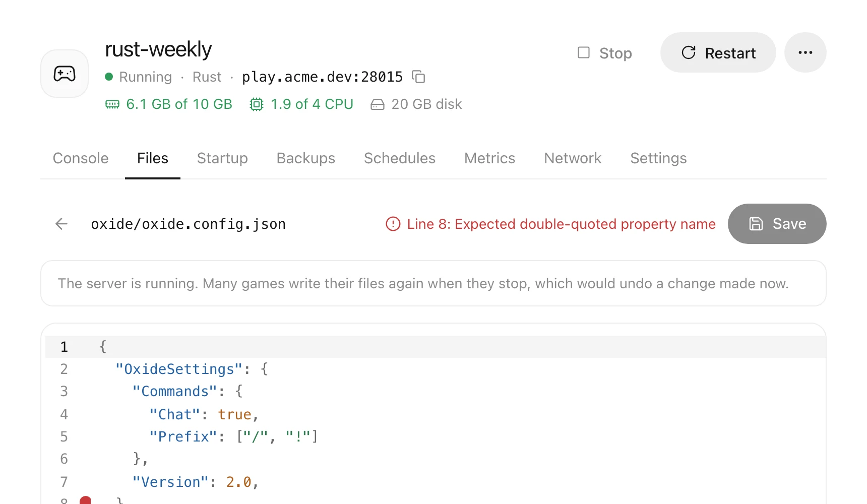Switch to the Startup tab
This screenshot has width=867, height=504.
tap(222, 158)
